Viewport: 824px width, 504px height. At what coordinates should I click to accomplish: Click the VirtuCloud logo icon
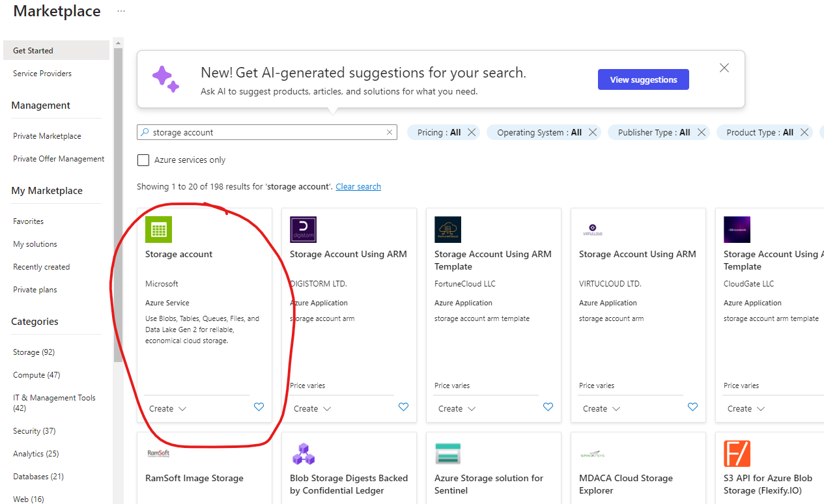592,229
